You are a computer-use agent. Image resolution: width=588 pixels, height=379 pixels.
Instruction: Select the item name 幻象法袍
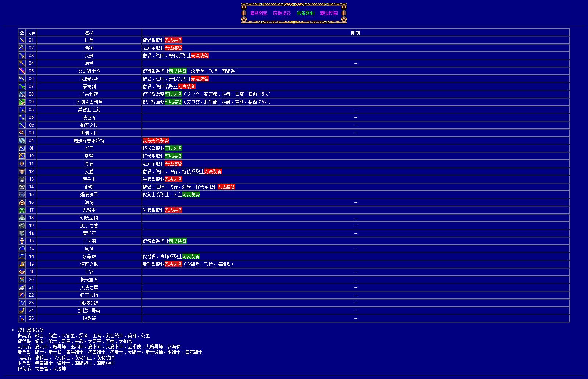89,218
